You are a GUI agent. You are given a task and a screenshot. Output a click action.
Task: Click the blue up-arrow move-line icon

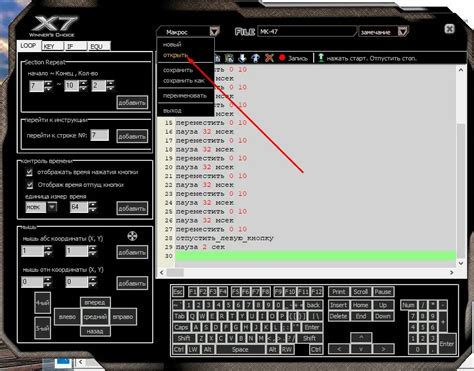256,58
